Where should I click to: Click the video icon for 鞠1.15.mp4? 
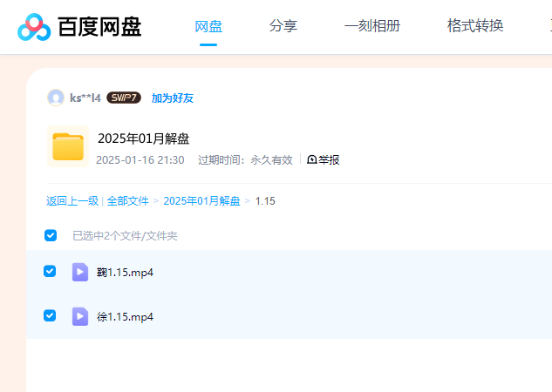pyautogui.click(x=80, y=272)
